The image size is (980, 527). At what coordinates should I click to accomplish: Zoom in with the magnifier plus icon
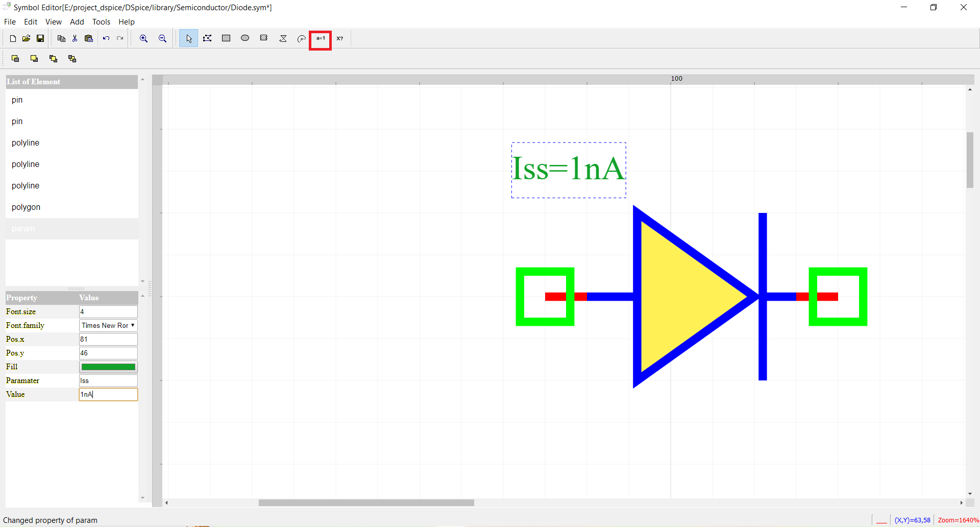(144, 38)
